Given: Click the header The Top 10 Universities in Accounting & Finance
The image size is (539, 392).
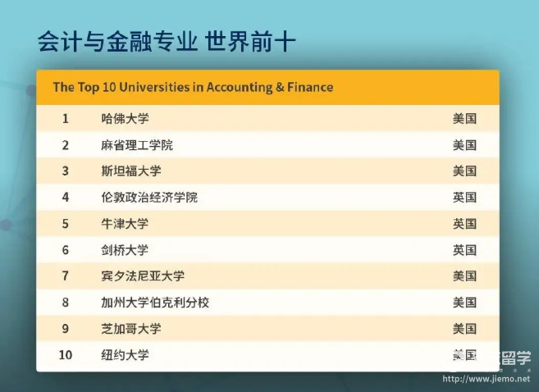Looking at the screenshot, I should (x=193, y=87).
